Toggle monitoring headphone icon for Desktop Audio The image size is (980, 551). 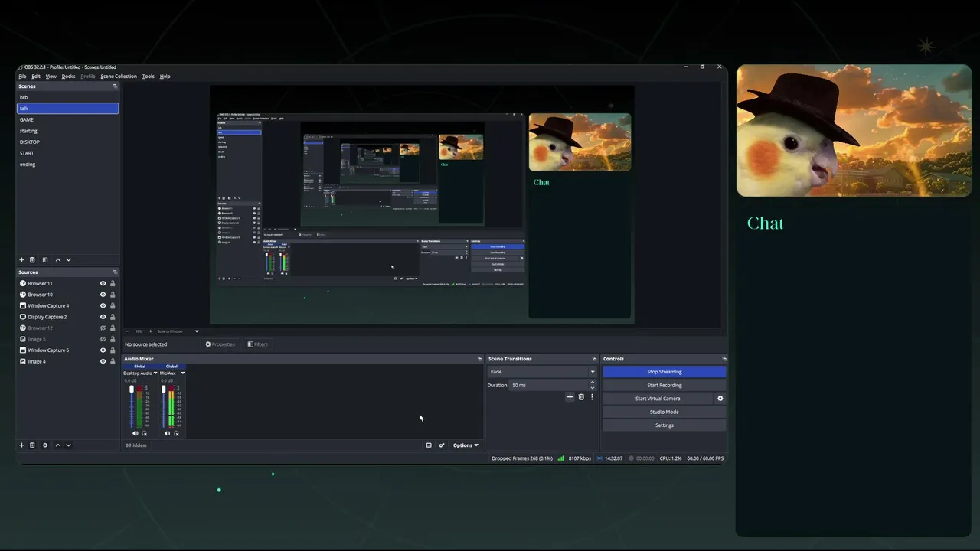(x=145, y=433)
